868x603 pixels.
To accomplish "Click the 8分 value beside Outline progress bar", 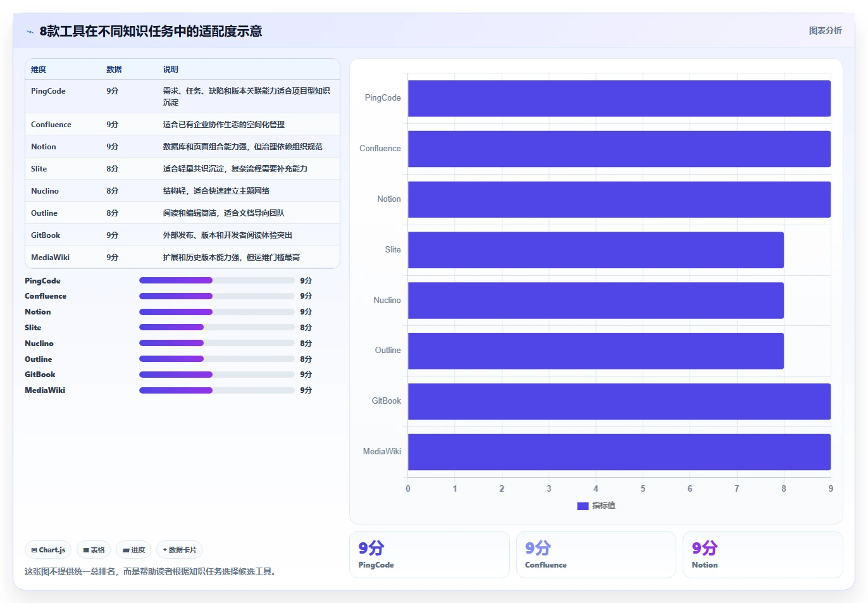I will click(306, 359).
